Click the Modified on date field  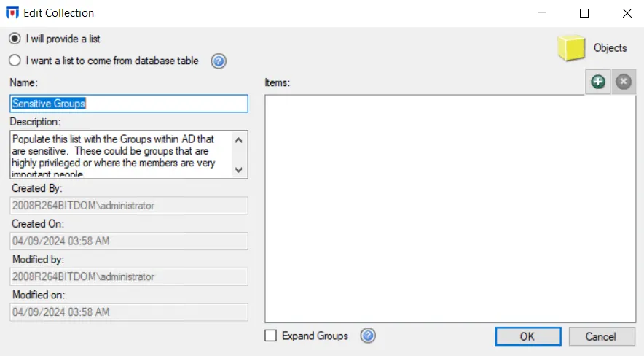click(129, 312)
